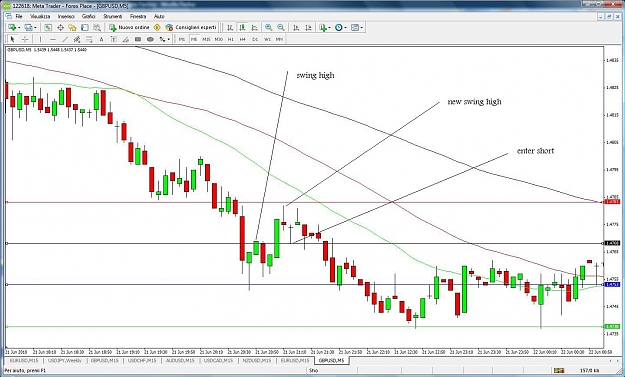Image resolution: width=625 pixels, height=377 pixels.
Task: Expand the indicators dropdown arrow
Action: pos(329,27)
